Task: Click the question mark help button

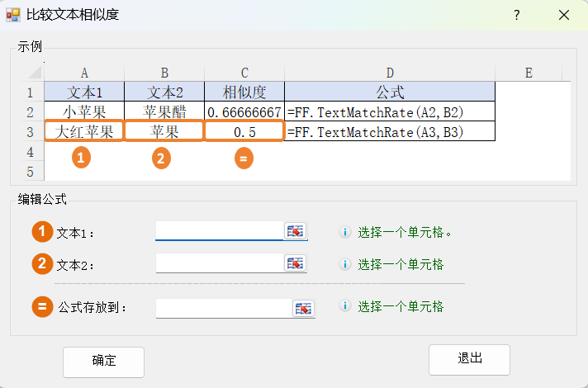Action: (517, 15)
